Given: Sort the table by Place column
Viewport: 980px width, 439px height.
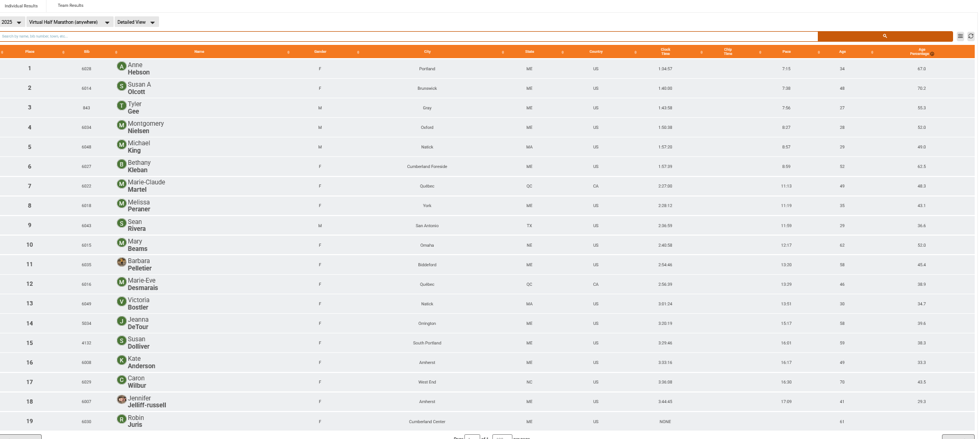Looking at the screenshot, I should (30, 52).
